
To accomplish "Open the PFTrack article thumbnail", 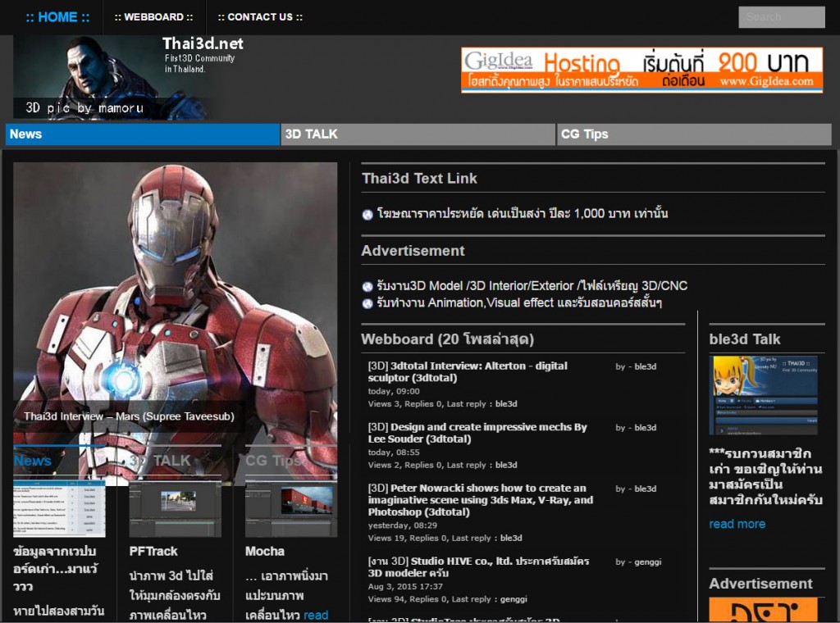I will 176,508.
